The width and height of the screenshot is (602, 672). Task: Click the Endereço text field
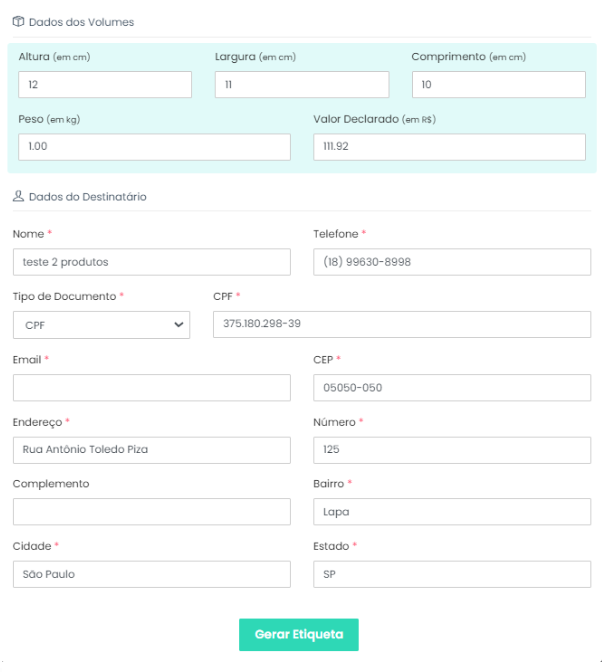pyautogui.click(x=151, y=450)
